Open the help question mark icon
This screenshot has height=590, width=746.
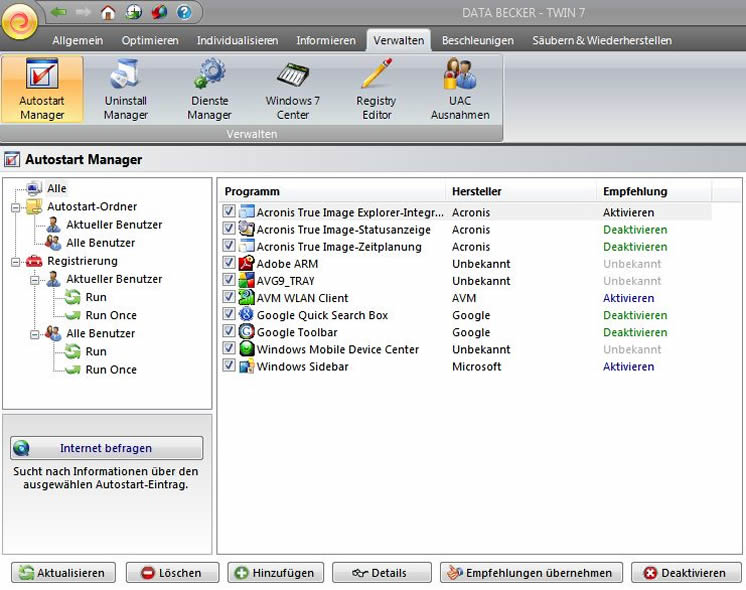coord(184,12)
